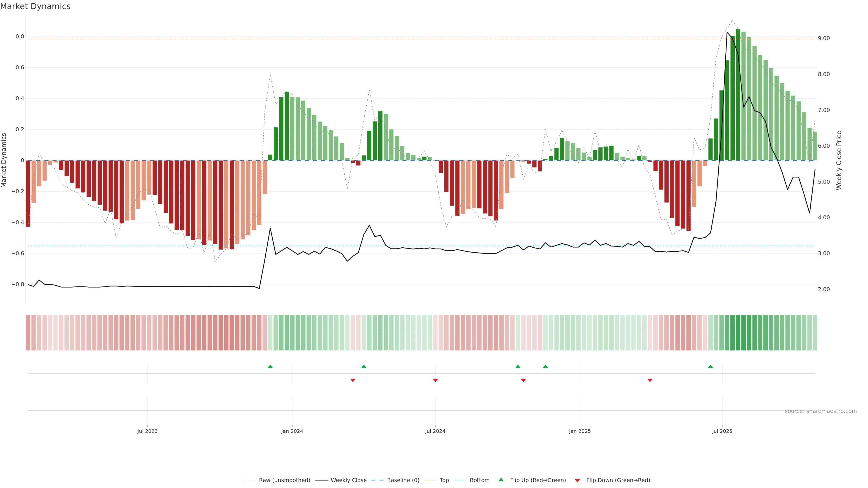Click the rightmost green flip-up triangle marker
The image size is (868, 488).
[x=710, y=366]
